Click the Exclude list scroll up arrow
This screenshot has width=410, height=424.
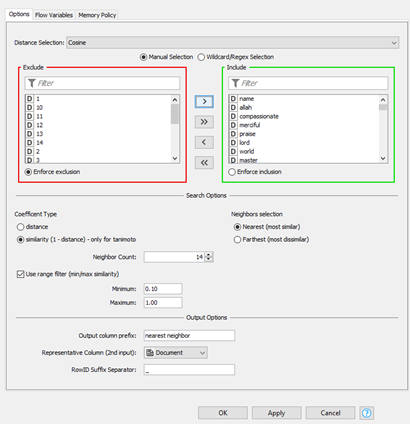175,99
